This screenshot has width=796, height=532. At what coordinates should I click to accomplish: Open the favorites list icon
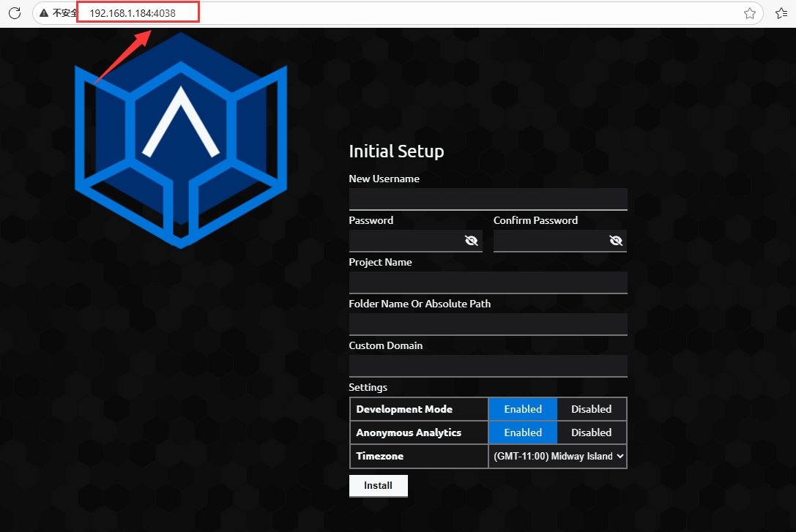click(x=782, y=13)
